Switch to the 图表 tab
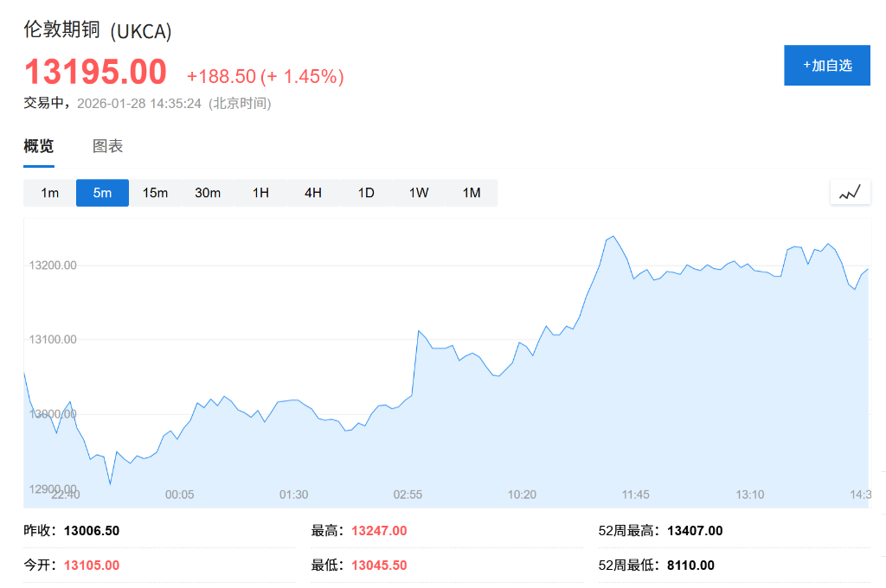This screenshot has width=886, height=588. pos(109,145)
